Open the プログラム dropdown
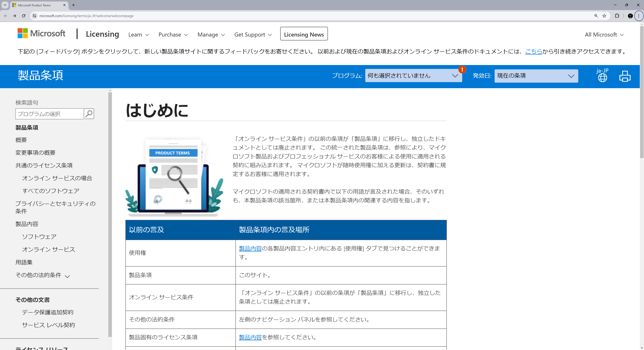This screenshot has width=644, height=350. point(413,76)
